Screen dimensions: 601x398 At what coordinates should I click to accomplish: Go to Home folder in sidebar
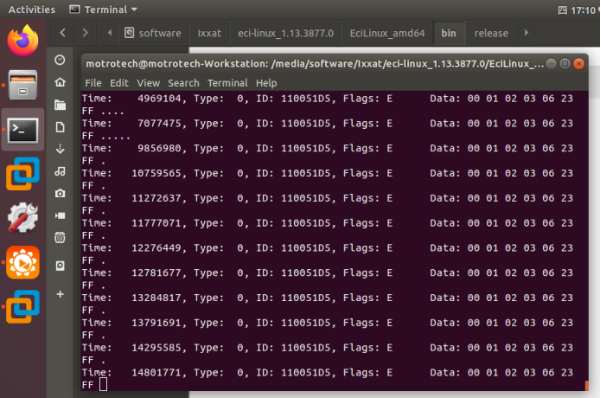[x=60, y=82]
